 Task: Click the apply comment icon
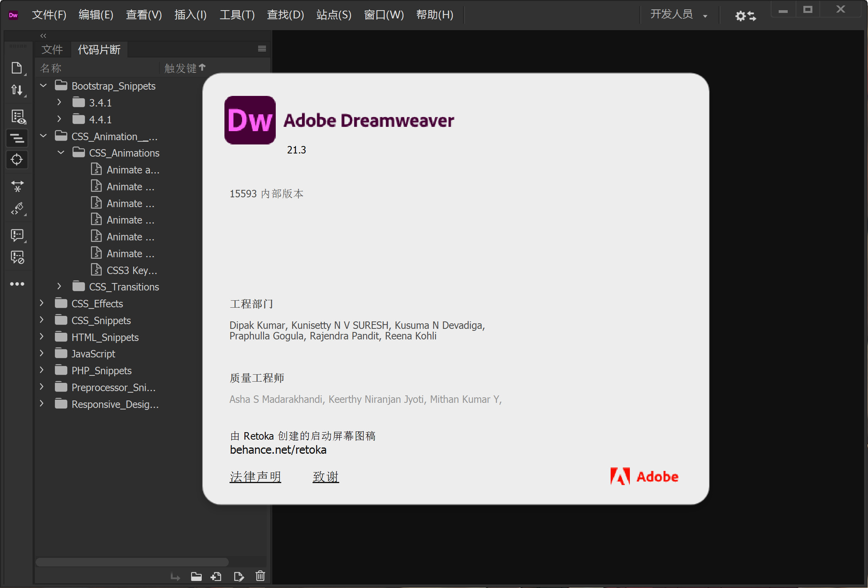[17, 235]
